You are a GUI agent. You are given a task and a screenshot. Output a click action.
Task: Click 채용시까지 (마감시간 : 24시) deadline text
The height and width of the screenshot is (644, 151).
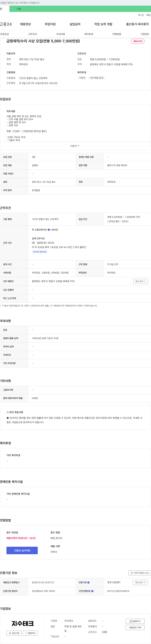(x=21, y=538)
